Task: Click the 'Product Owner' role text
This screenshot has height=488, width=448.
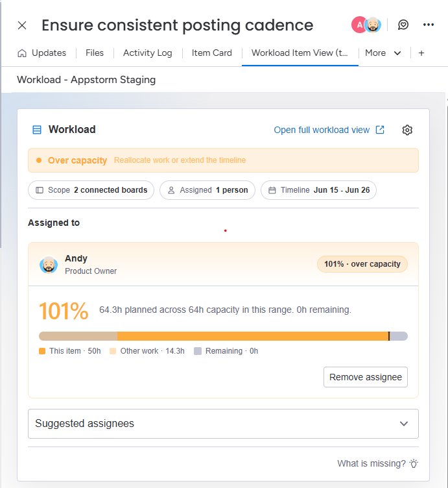Action: point(91,271)
